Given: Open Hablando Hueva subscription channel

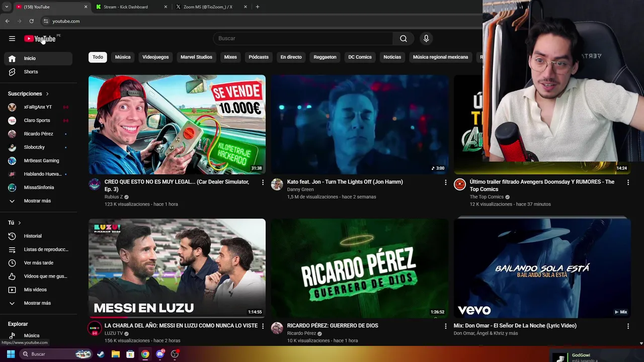Looking at the screenshot, I should coord(38,174).
